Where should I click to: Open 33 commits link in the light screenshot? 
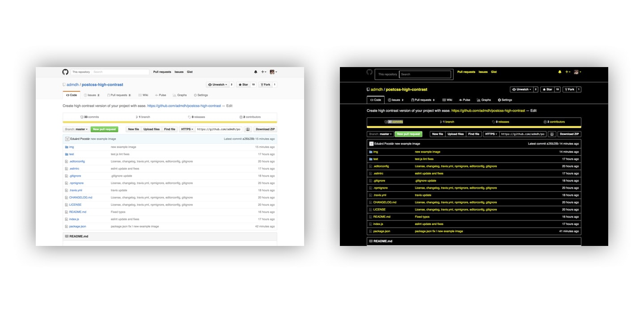[90, 117]
